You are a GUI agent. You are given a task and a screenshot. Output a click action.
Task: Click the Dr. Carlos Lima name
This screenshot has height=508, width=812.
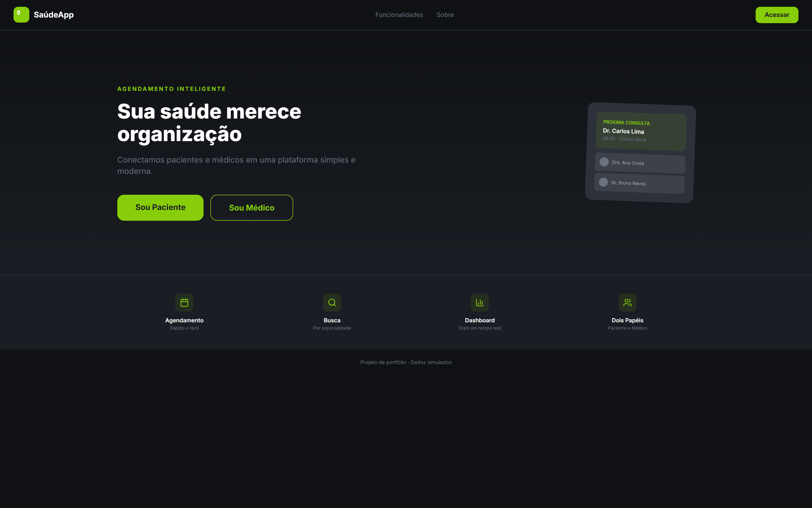tap(623, 131)
